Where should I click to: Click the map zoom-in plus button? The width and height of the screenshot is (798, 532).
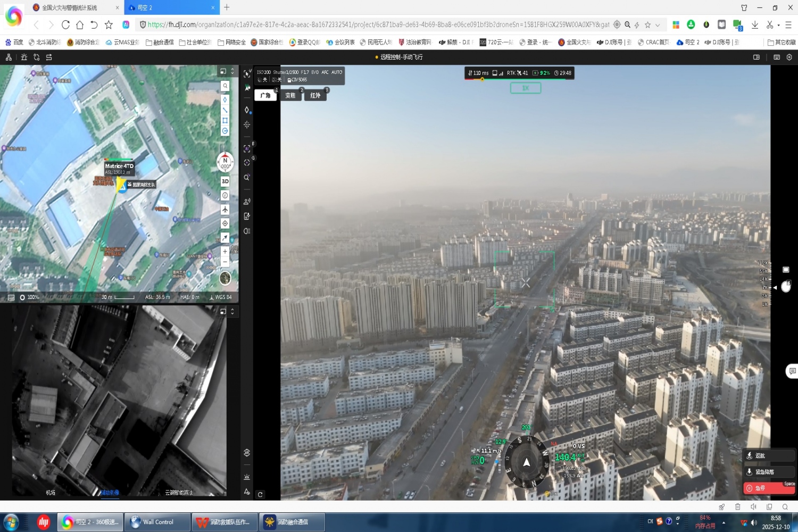coord(225,251)
